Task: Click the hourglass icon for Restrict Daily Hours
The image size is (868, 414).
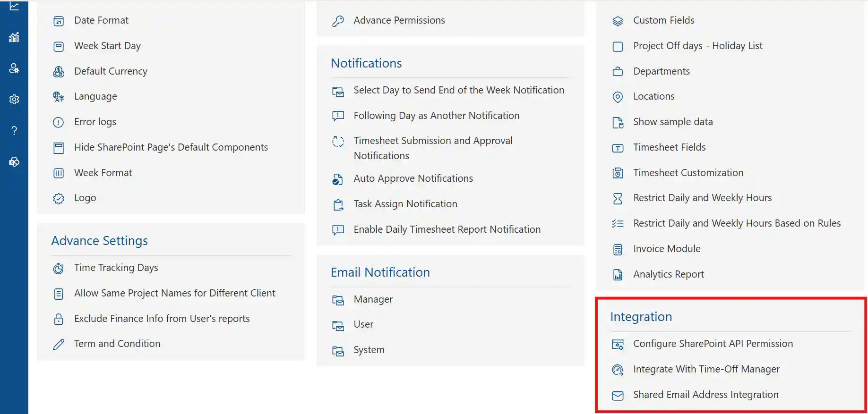Action: pos(618,198)
